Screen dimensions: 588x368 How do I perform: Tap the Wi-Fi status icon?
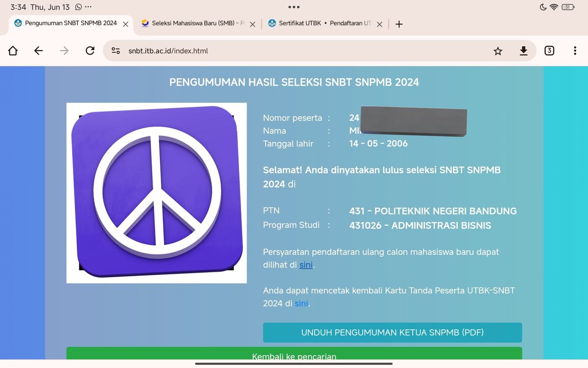[554, 7]
